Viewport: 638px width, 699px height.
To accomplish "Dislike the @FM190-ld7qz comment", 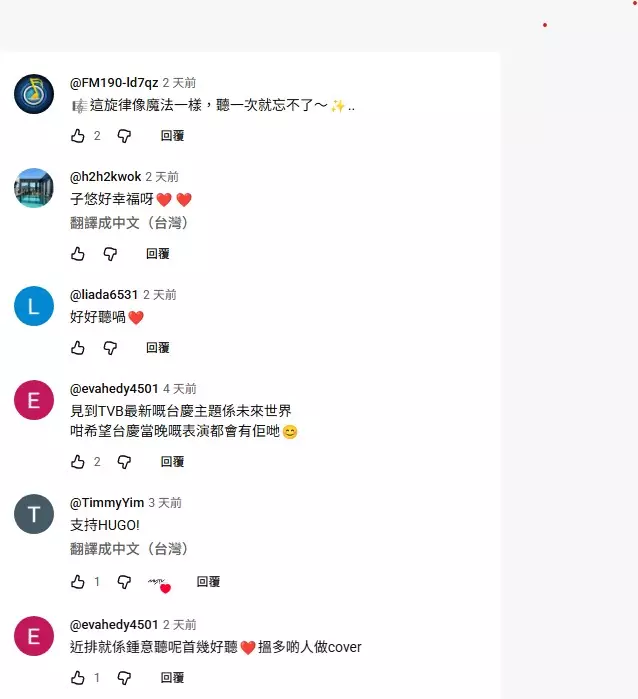I will coord(124,136).
